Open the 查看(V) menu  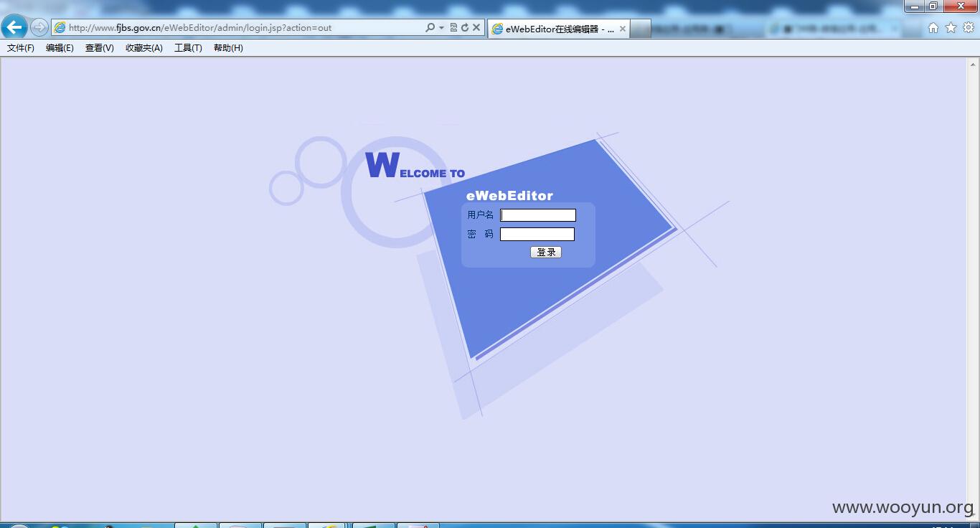coord(99,48)
